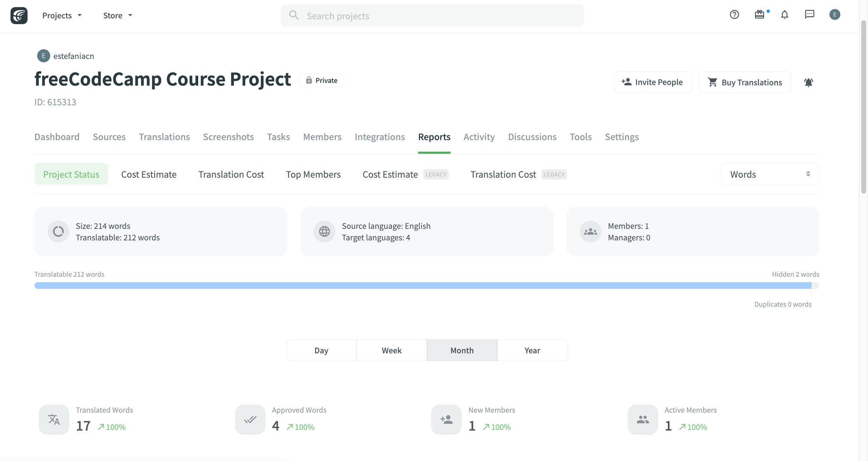Click the estefaniacn owner link
Image resolution: width=868 pixels, height=461 pixels.
point(74,56)
